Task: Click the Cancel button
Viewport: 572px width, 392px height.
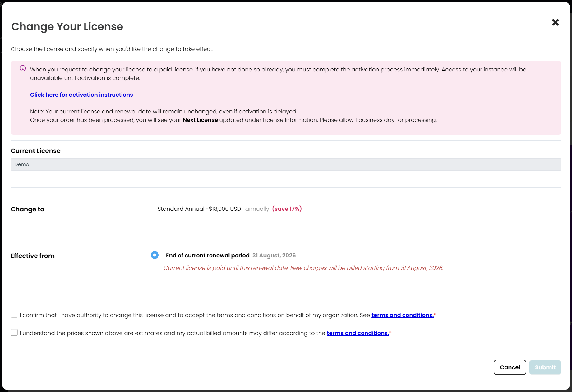Action: point(510,367)
